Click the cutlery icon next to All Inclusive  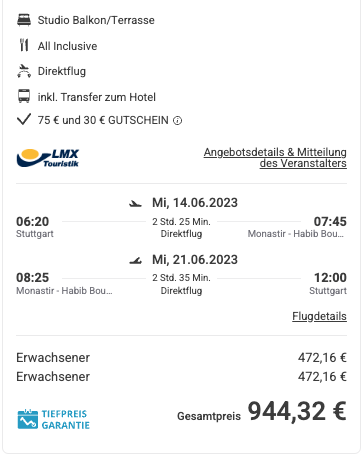click(x=24, y=45)
